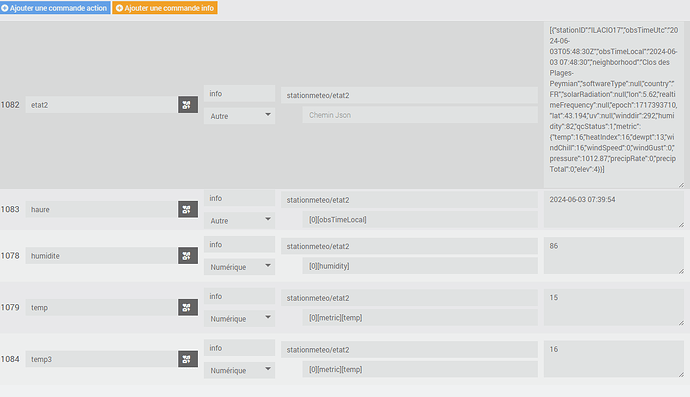The image size is (690, 397).
Task: Click value box showing 2024-06-03 07:39:54
Action: pos(614,210)
